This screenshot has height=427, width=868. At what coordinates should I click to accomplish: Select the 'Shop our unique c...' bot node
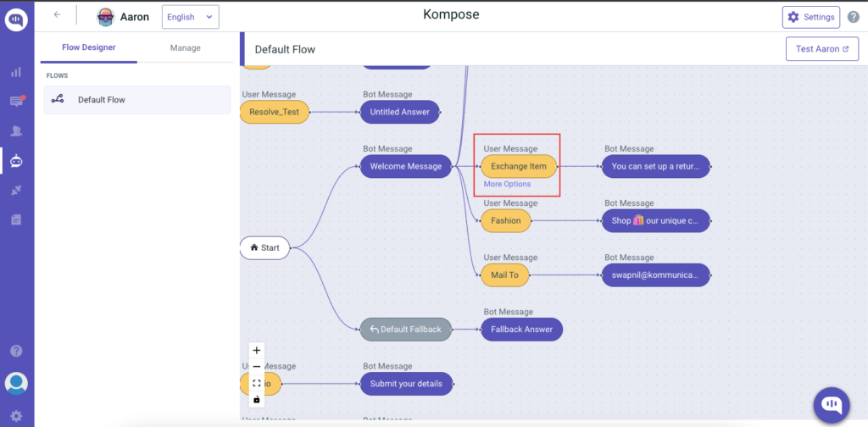point(655,220)
